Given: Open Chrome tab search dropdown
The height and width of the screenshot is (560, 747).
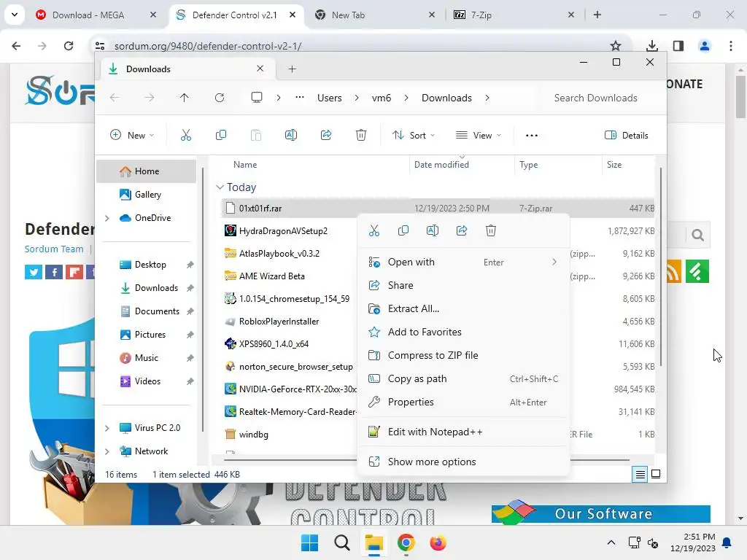Looking at the screenshot, I should tap(15, 15).
